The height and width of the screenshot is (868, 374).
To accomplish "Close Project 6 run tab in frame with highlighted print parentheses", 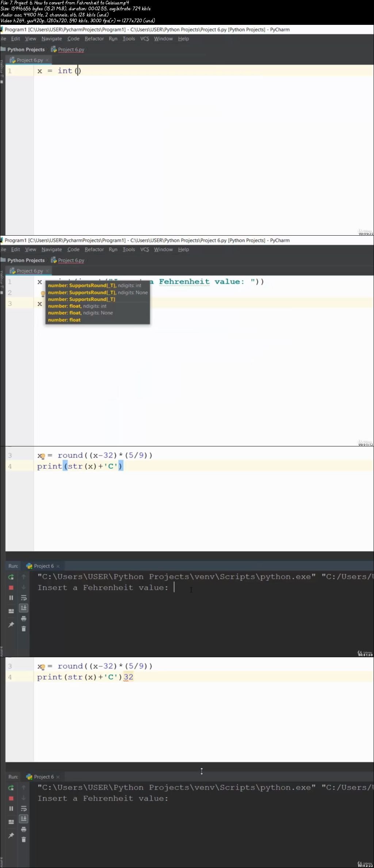I will click(58, 566).
